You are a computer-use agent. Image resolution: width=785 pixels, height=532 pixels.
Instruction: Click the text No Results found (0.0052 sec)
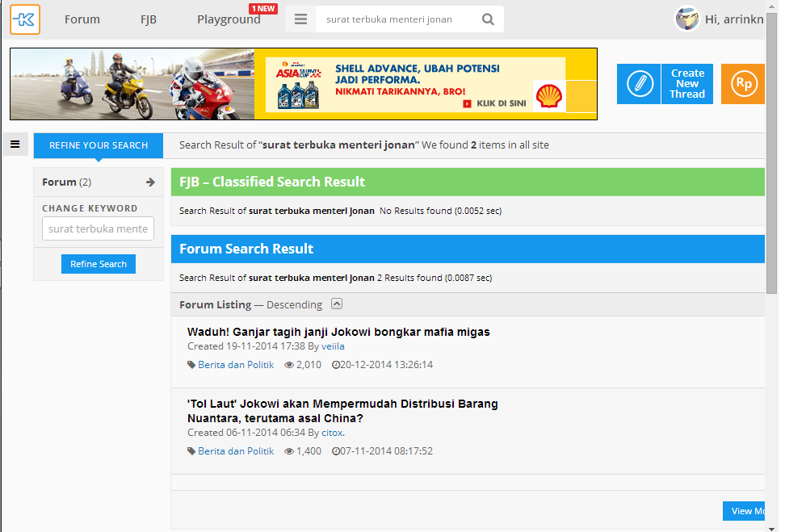click(441, 211)
